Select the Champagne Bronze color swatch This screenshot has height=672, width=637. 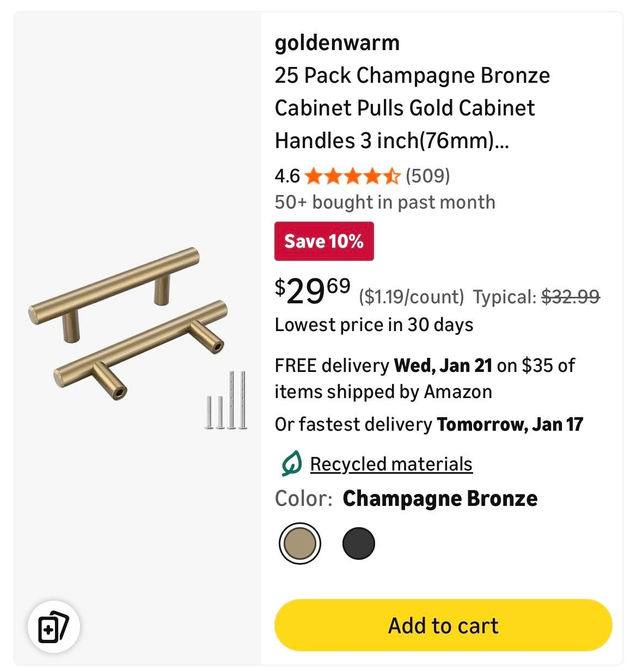(x=299, y=543)
